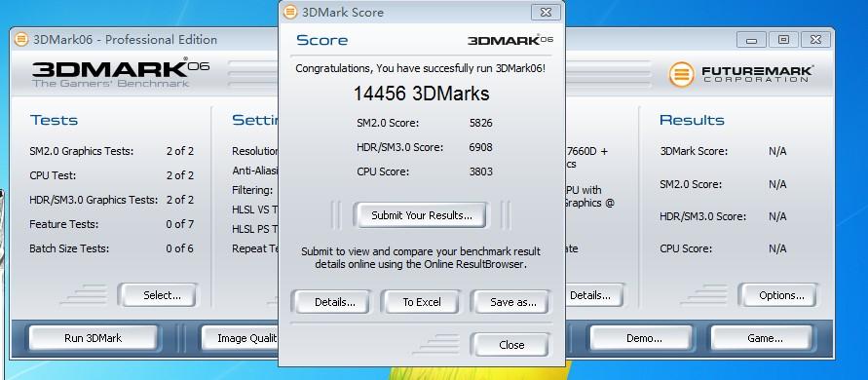Click 3DMark Score dialog title icon
The image size is (868, 380).
[290, 13]
